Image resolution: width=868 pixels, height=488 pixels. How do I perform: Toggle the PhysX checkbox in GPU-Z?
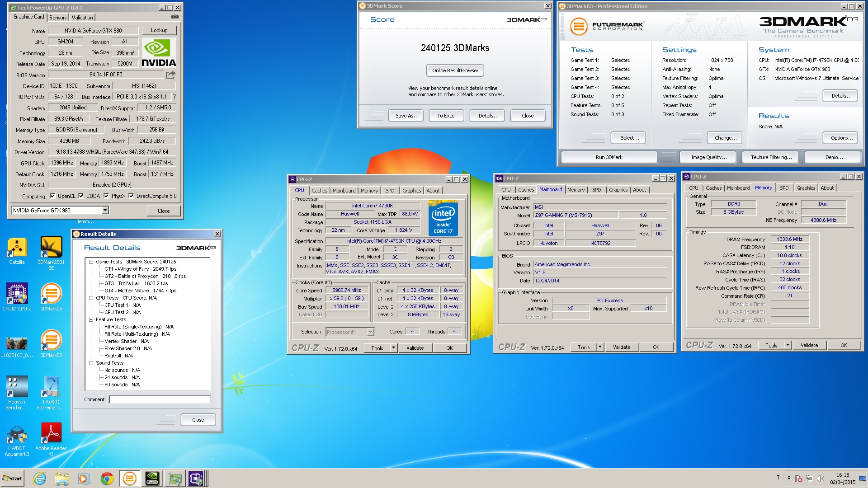[106, 196]
